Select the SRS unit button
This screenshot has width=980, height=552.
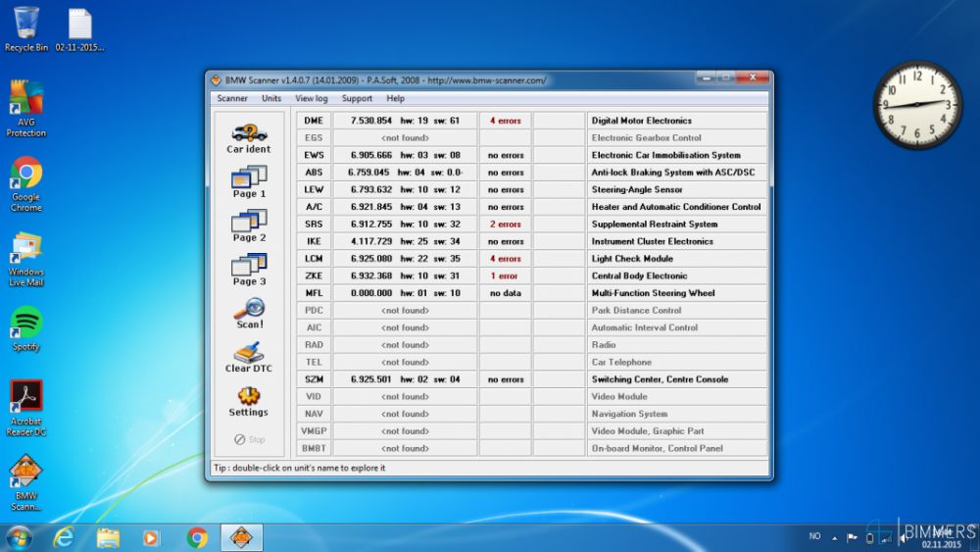[x=314, y=224]
